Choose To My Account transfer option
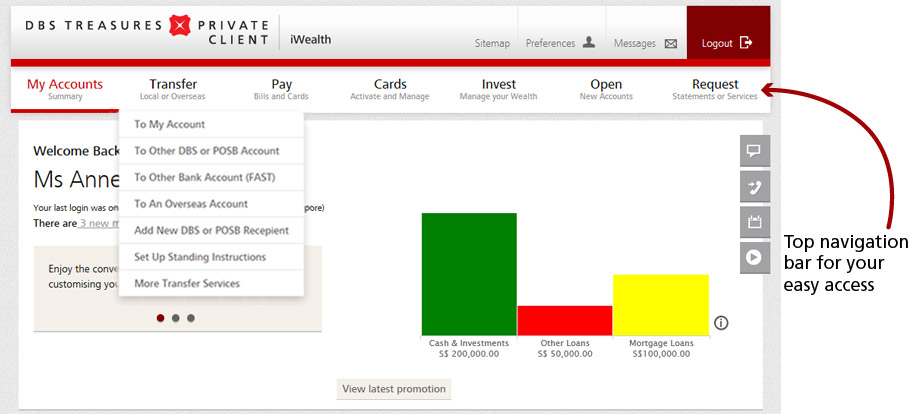The width and height of the screenshot is (910, 414). click(x=211, y=124)
